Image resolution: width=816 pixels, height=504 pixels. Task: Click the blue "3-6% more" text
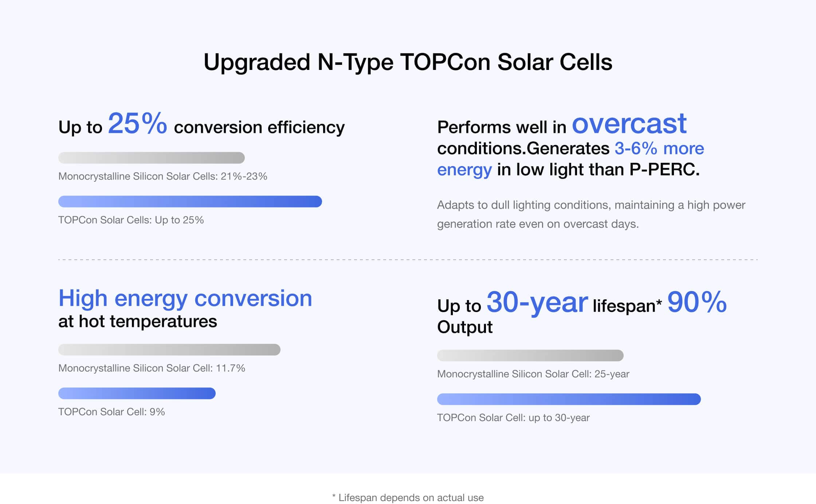(659, 149)
